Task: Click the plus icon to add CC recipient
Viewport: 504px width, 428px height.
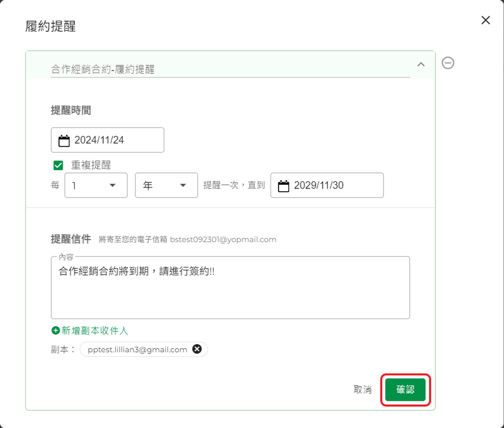Action: click(x=55, y=330)
